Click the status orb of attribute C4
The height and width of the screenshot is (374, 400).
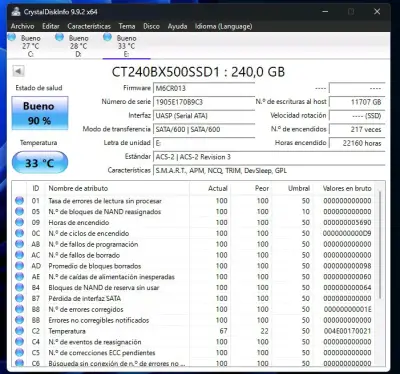(19, 342)
